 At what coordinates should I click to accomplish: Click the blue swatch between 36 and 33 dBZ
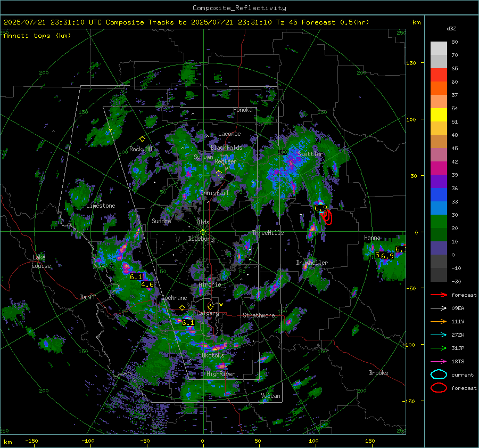click(x=439, y=195)
